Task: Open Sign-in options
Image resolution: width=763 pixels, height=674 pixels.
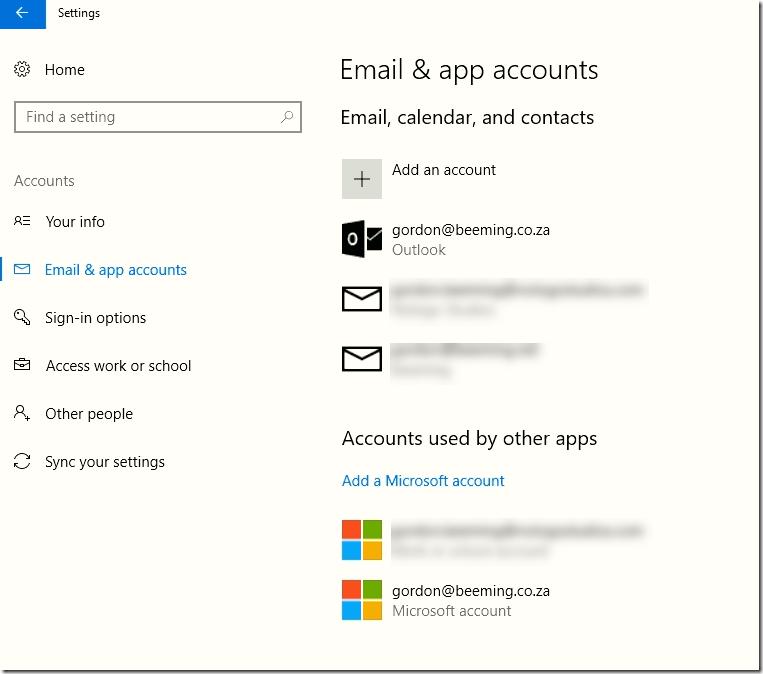Action: (x=95, y=318)
